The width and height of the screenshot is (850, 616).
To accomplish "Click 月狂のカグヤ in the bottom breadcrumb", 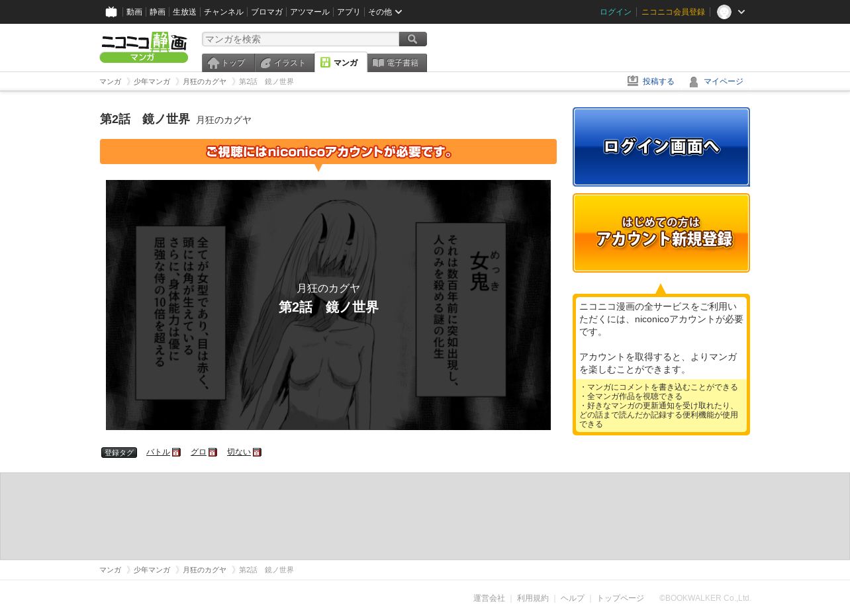I will [205, 570].
